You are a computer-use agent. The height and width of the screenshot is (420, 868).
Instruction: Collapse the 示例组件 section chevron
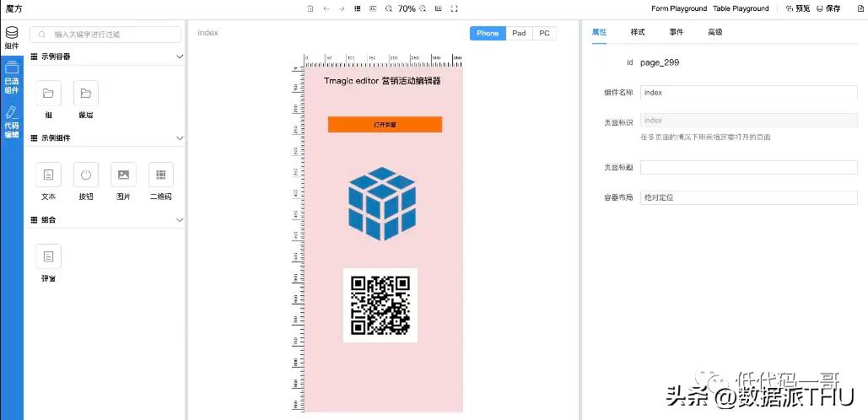180,137
